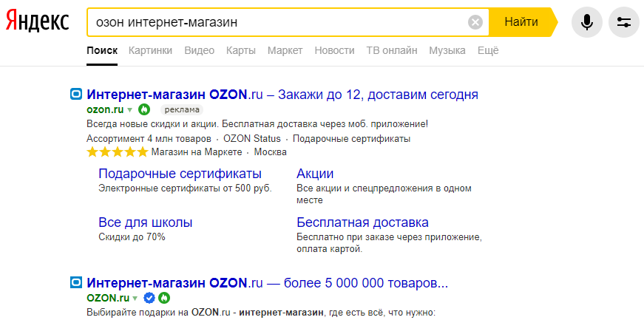Screen dimensions: 644x320
Task: Click blue verified checkmark badge
Action: (x=149, y=298)
